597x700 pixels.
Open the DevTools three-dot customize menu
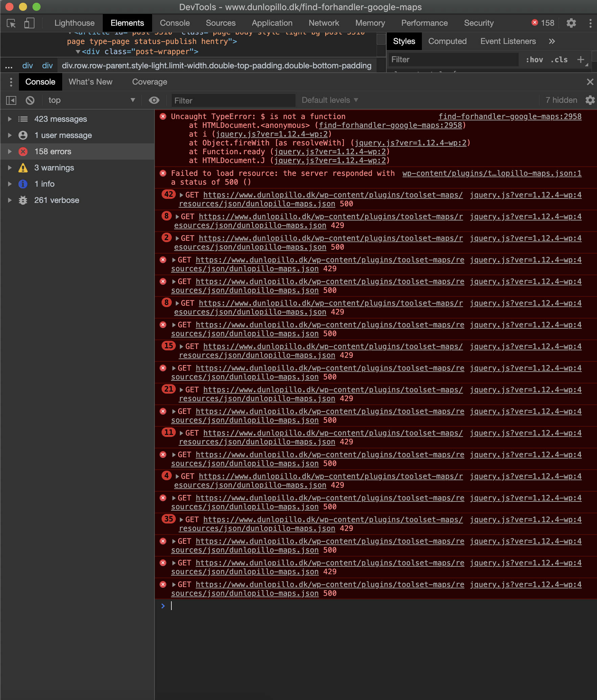click(x=590, y=23)
